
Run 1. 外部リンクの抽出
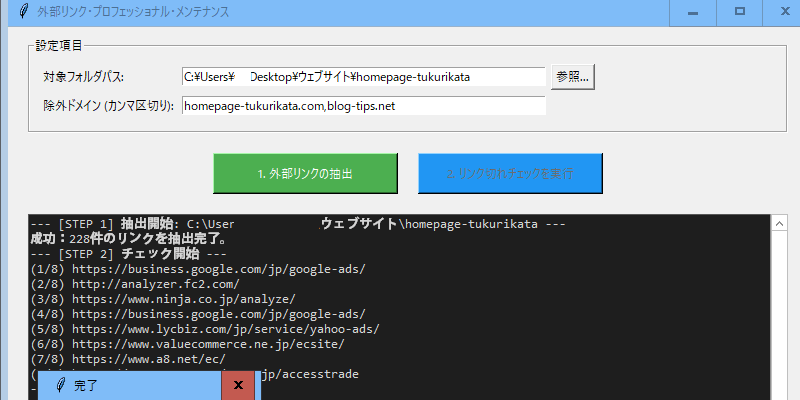point(305,173)
